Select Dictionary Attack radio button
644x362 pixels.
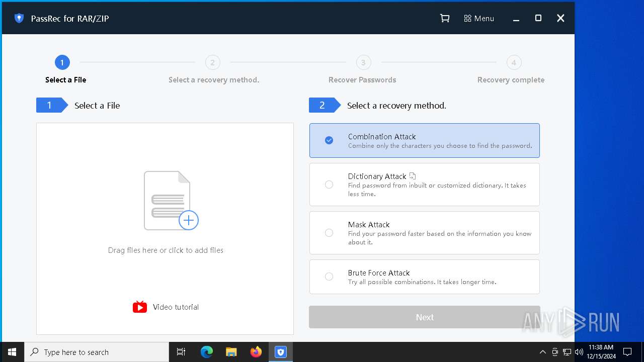point(329,185)
